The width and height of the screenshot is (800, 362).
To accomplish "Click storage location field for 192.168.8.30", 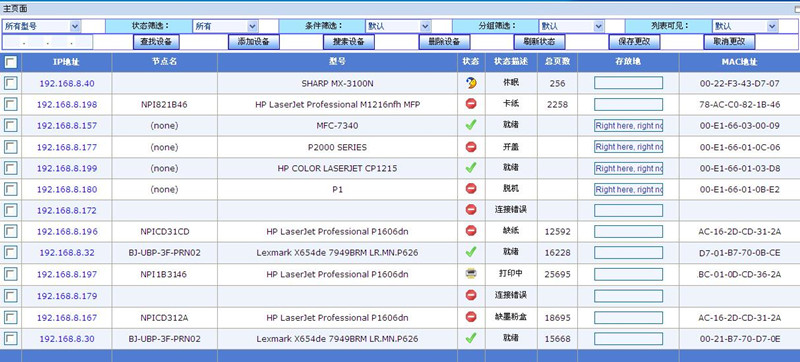I will click(629, 339).
